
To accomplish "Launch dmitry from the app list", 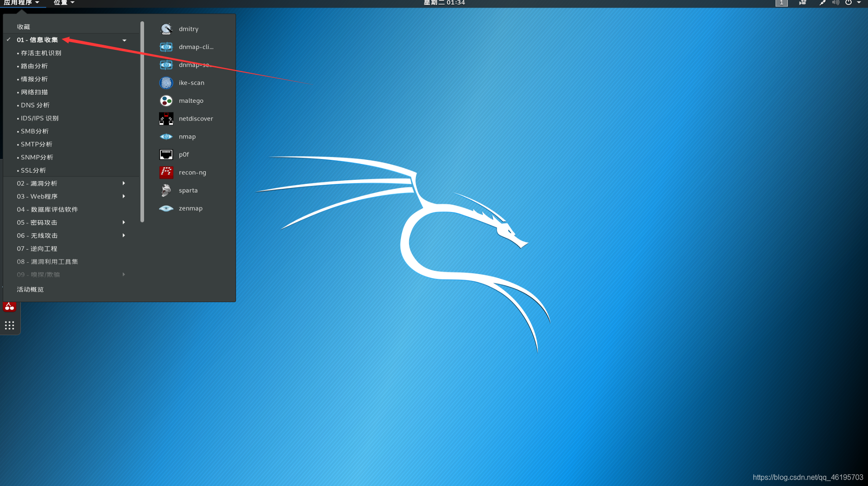I will (188, 29).
